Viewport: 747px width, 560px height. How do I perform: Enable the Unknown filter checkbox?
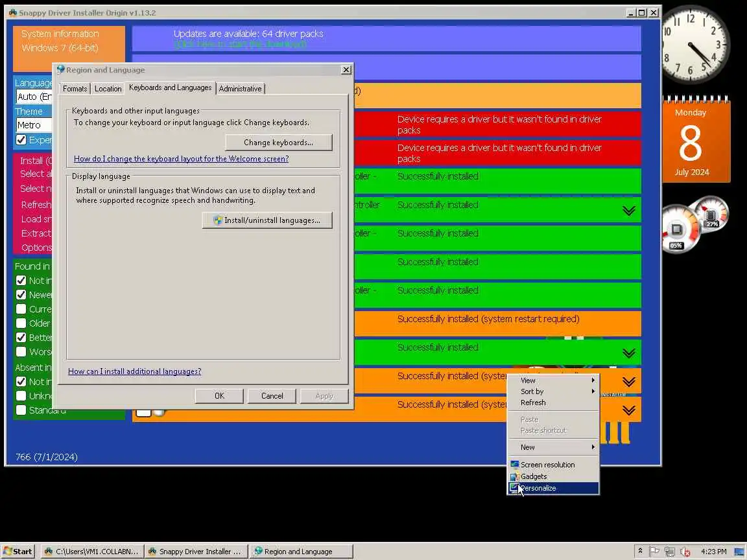(21, 395)
